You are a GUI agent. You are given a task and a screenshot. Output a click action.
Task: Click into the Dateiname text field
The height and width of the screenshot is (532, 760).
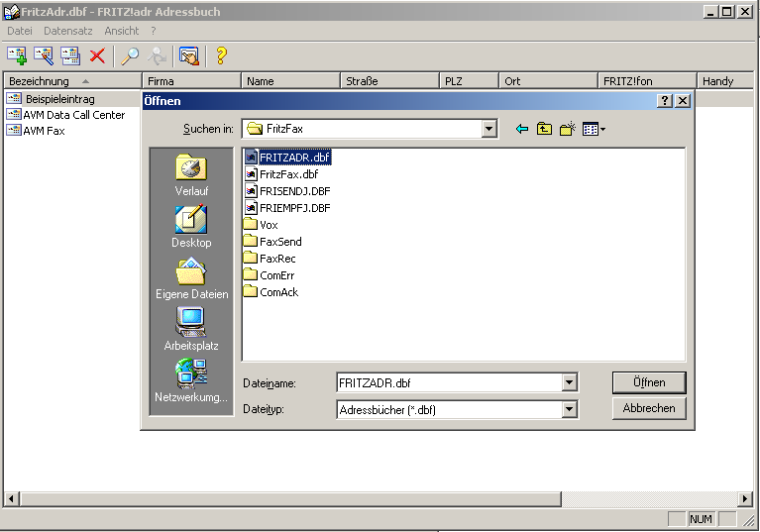[x=450, y=382]
